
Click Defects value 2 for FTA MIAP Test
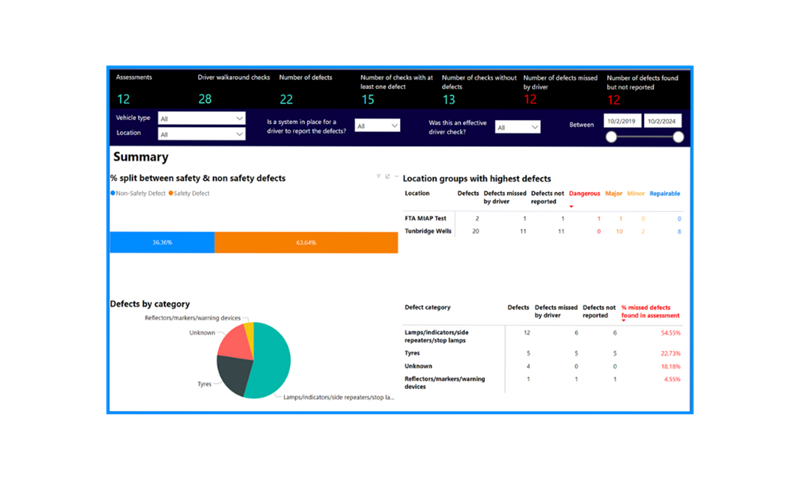pos(477,218)
